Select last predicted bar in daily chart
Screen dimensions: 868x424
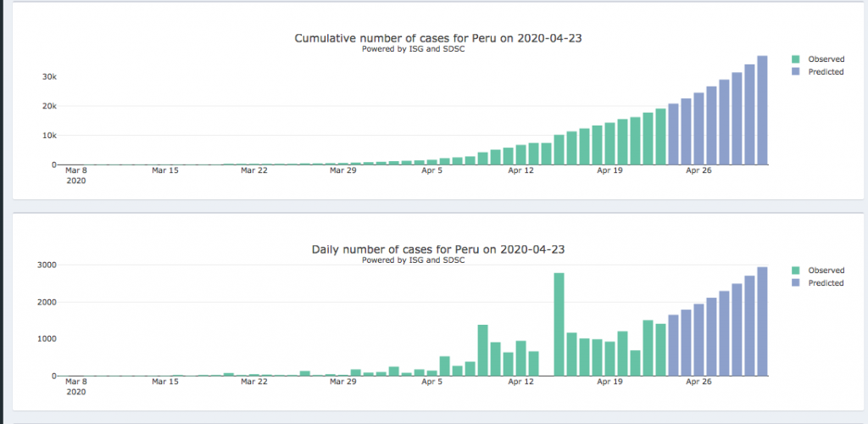(762, 321)
